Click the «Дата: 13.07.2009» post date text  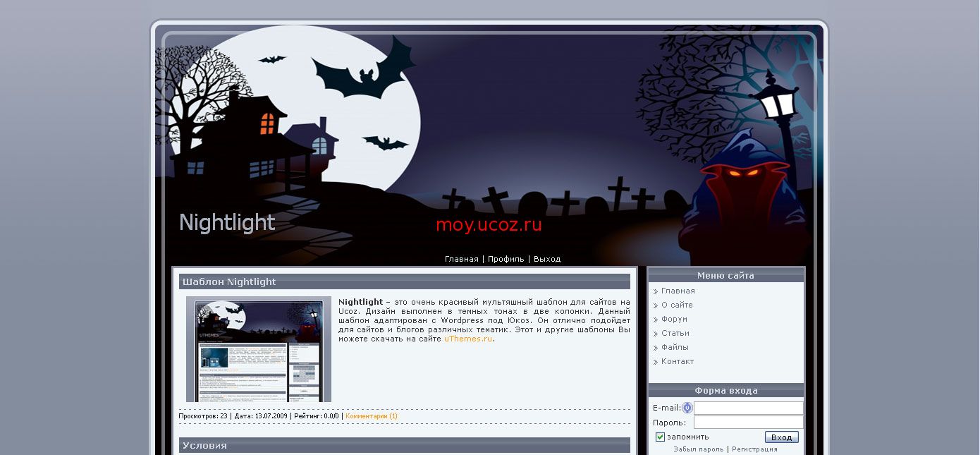click(261, 416)
